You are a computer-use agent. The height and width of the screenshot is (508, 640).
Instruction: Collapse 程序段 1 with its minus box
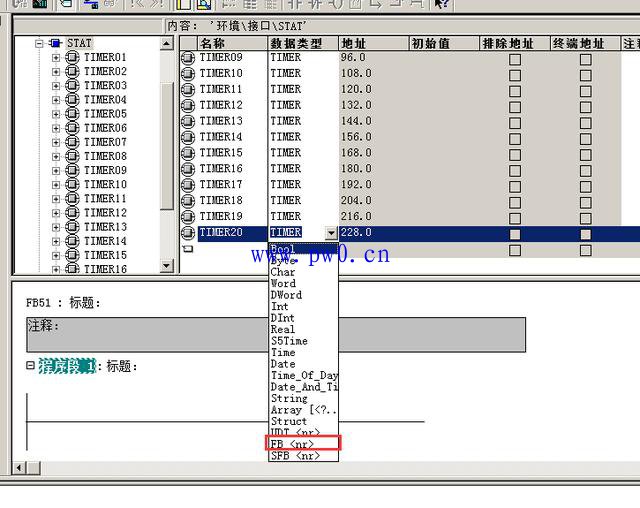click(x=30, y=365)
